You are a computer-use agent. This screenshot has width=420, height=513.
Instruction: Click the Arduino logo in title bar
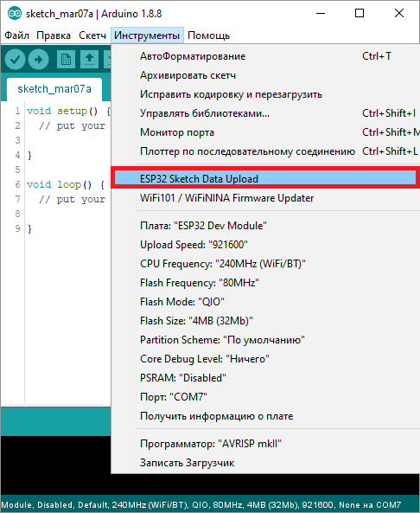click(15, 14)
